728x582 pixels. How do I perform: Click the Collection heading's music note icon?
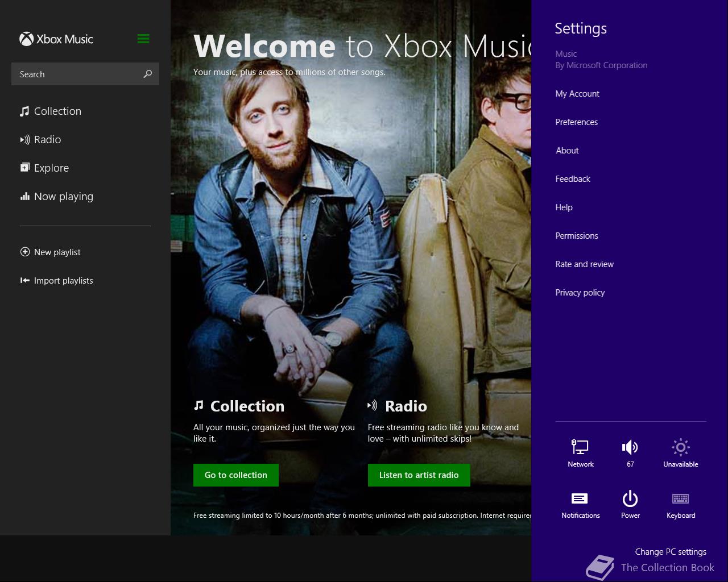198,405
